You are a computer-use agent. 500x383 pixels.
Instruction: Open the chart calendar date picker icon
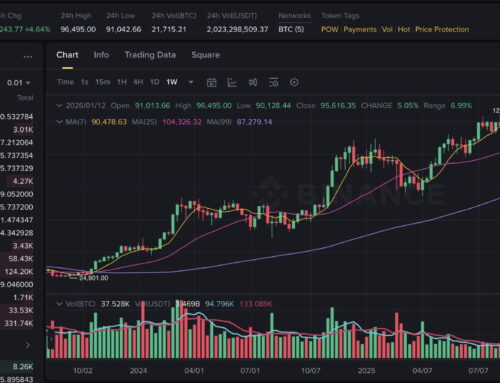[211, 82]
